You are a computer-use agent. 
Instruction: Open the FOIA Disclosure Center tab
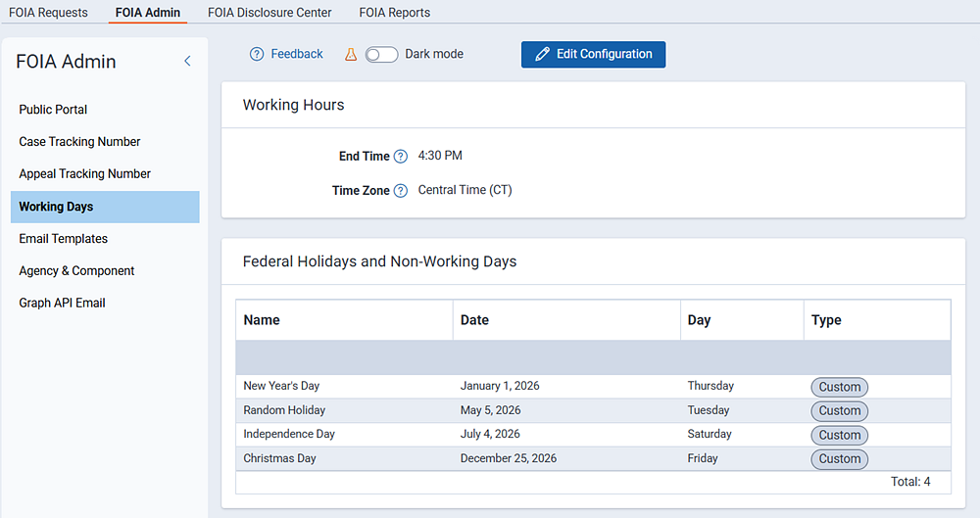point(269,13)
